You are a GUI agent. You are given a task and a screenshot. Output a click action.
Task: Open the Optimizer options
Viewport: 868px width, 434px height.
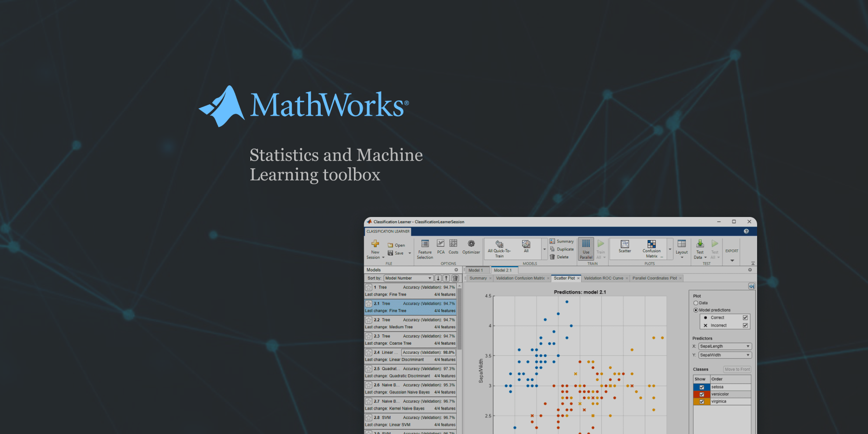pos(471,247)
